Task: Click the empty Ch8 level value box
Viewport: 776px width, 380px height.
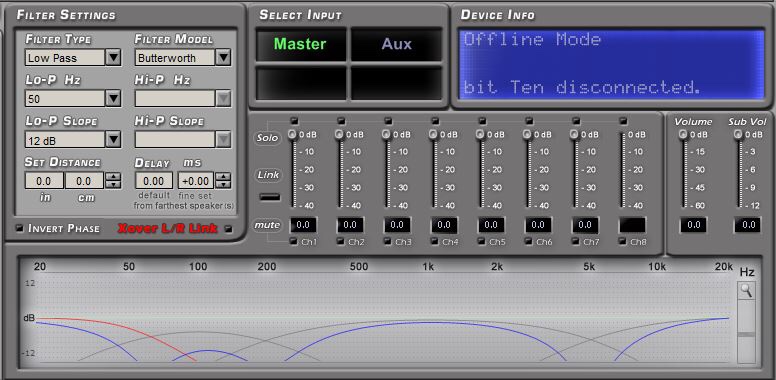Action: coord(632,225)
